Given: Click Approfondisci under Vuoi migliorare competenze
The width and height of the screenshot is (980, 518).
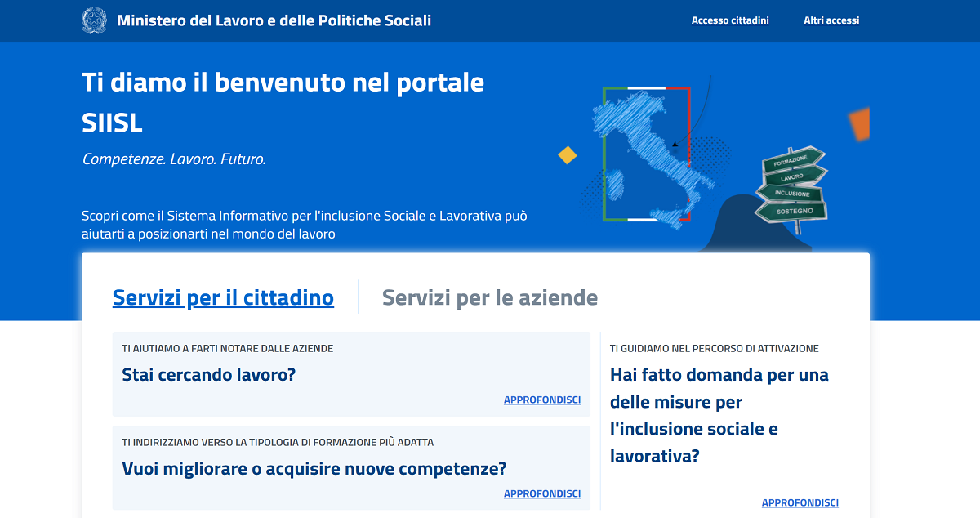Looking at the screenshot, I should 542,494.
